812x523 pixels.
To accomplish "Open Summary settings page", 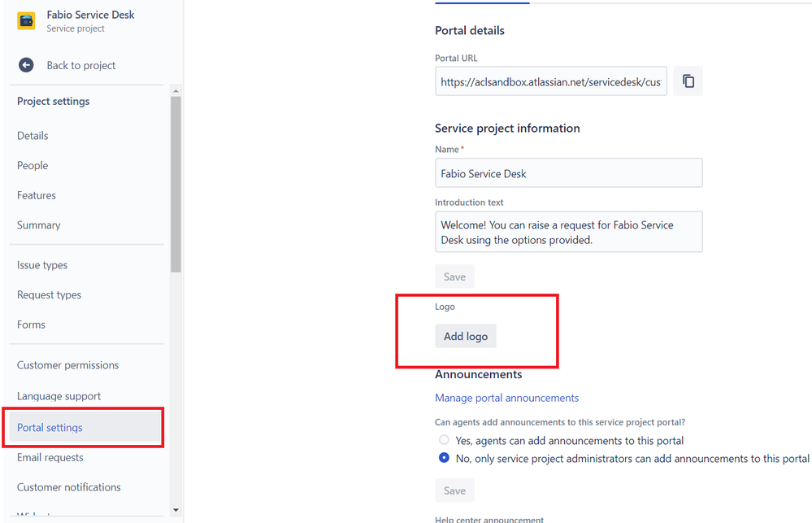I will click(39, 225).
